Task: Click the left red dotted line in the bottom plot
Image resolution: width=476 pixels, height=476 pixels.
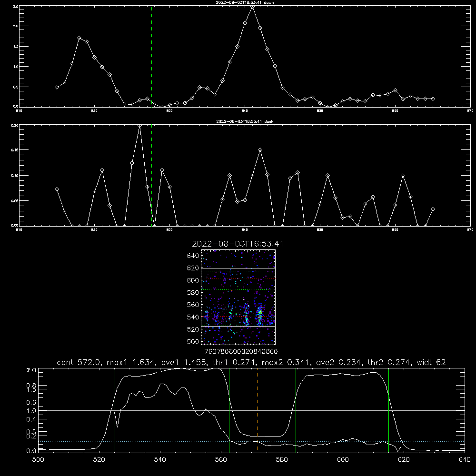Action: click(x=163, y=410)
